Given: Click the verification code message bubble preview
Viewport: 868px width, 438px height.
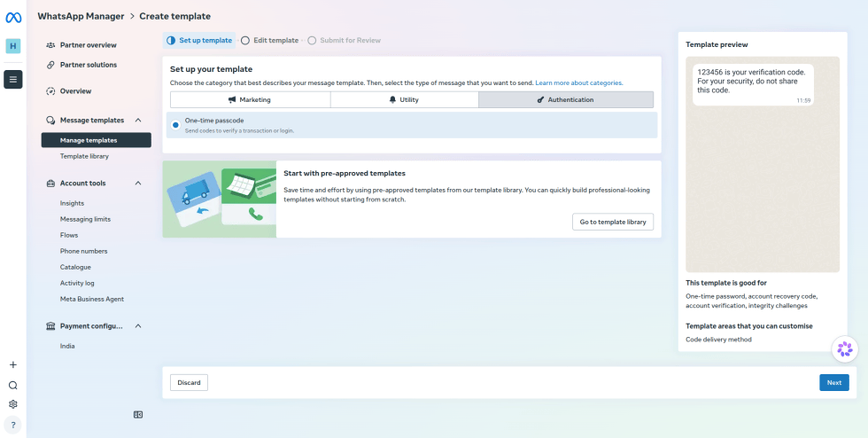Looking at the screenshot, I should point(753,85).
